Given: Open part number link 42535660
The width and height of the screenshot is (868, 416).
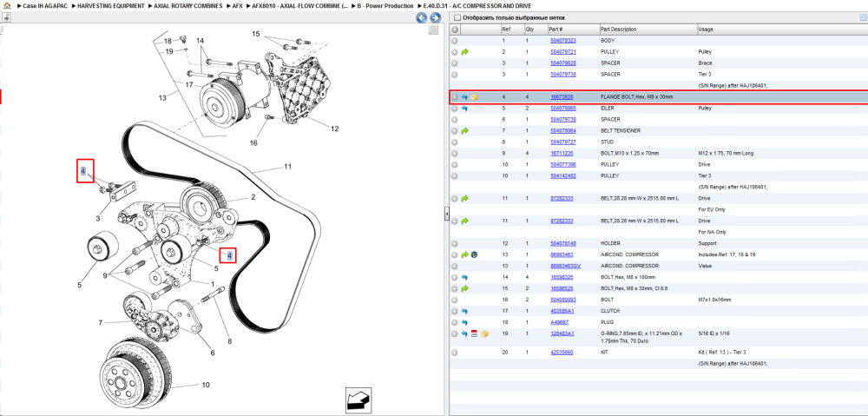Looking at the screenshot, I should click(x=562, y=353).
